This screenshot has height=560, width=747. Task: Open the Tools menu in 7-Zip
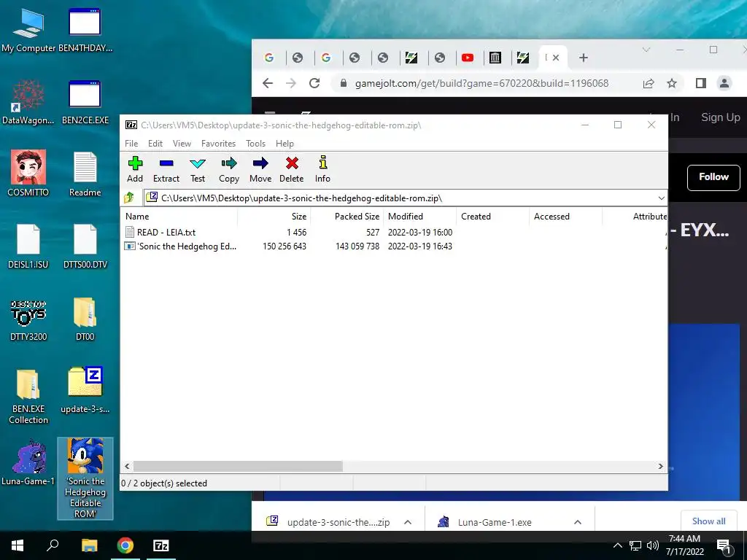tap(255, 144)
